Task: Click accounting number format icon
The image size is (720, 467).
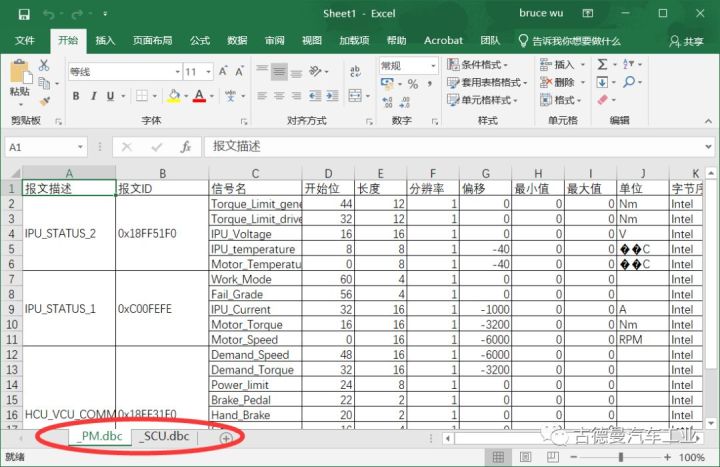Action: click(387, 84)
